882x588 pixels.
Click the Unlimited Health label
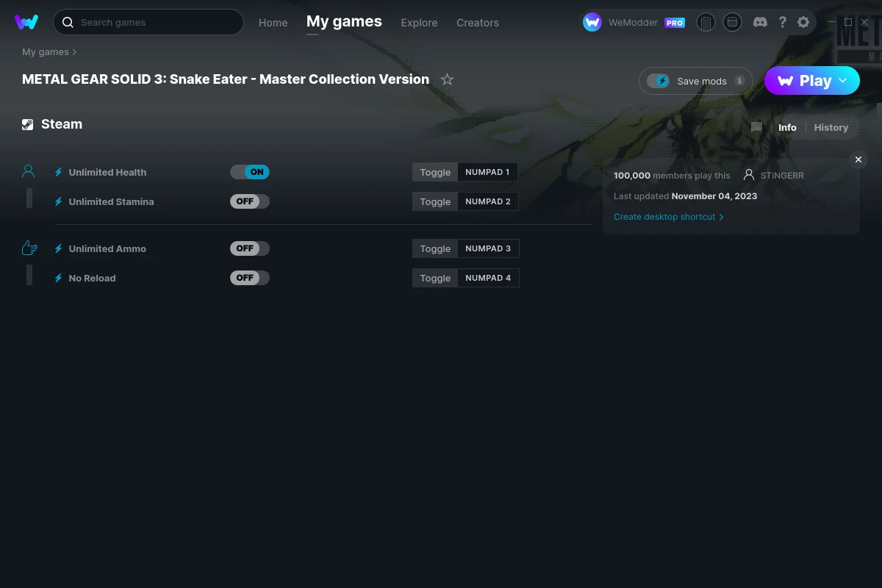coord(107,172)
